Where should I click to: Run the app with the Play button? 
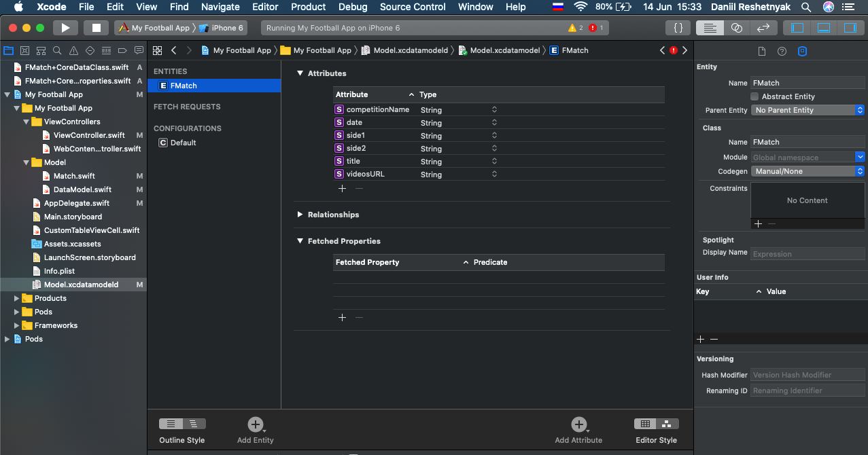click(x=65, y=28)
